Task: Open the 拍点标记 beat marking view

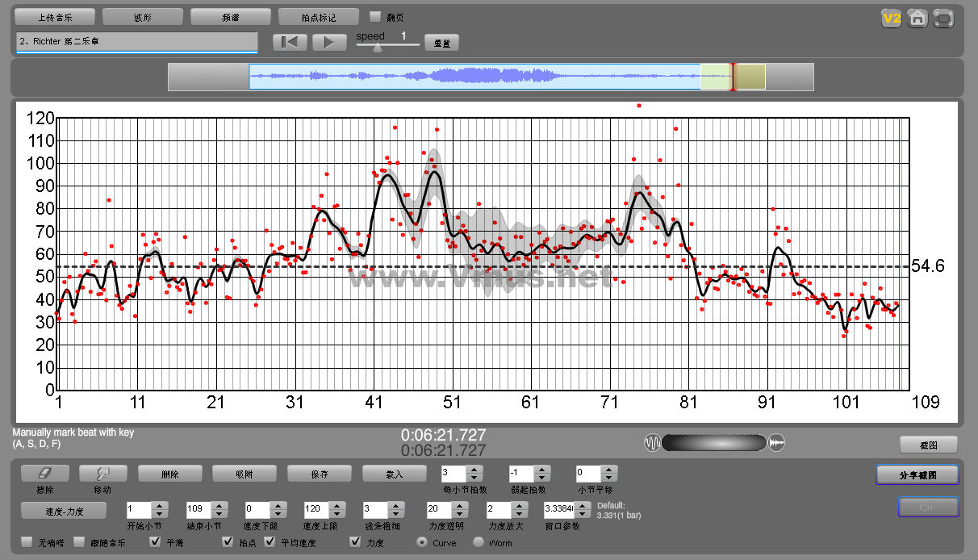Action: (x=318, y=17)
